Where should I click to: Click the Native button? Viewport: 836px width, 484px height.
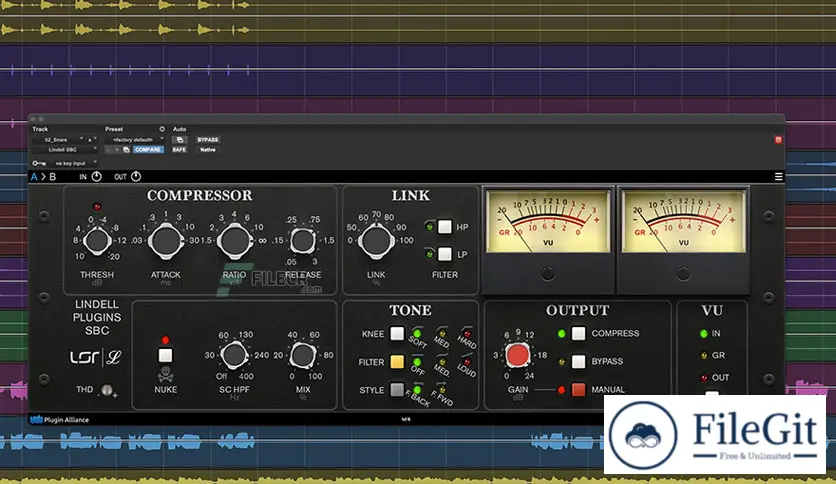point(207,150)
